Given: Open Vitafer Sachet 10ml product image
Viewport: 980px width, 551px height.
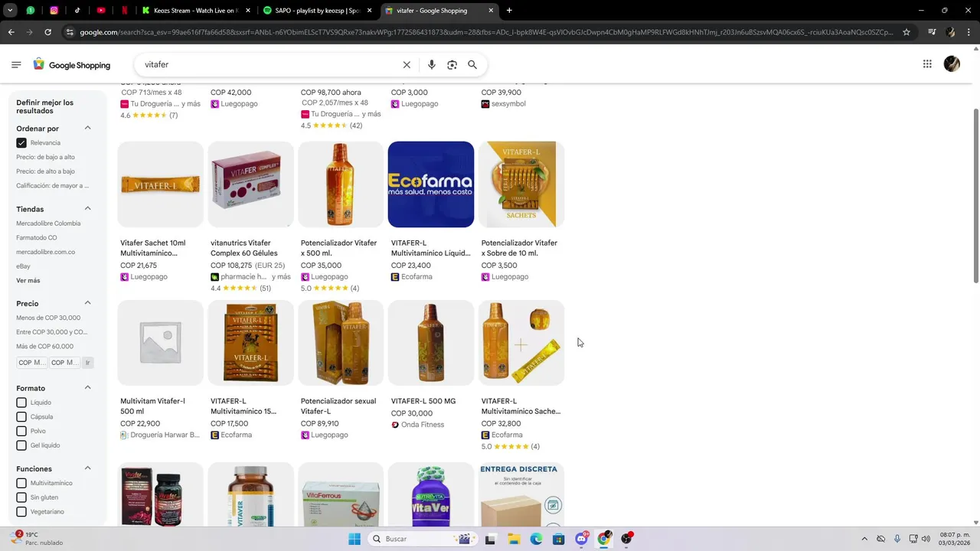Looking at the screenshot, I should click(x=160, y=184).
